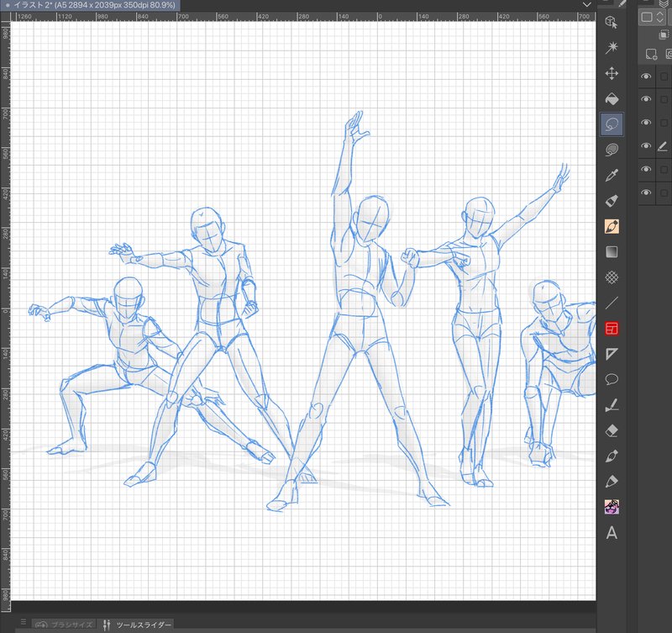Select the Eraser tool
This screenshot has height=633, width=672.
coord(612,430)
